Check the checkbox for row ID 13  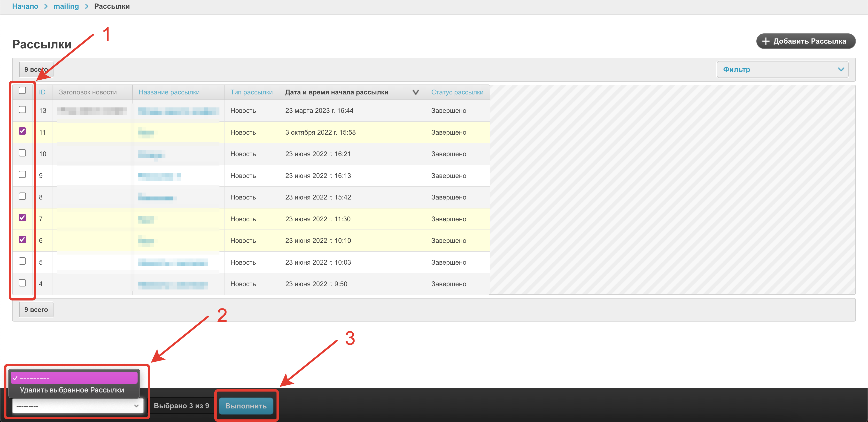(x=22, y=109)
